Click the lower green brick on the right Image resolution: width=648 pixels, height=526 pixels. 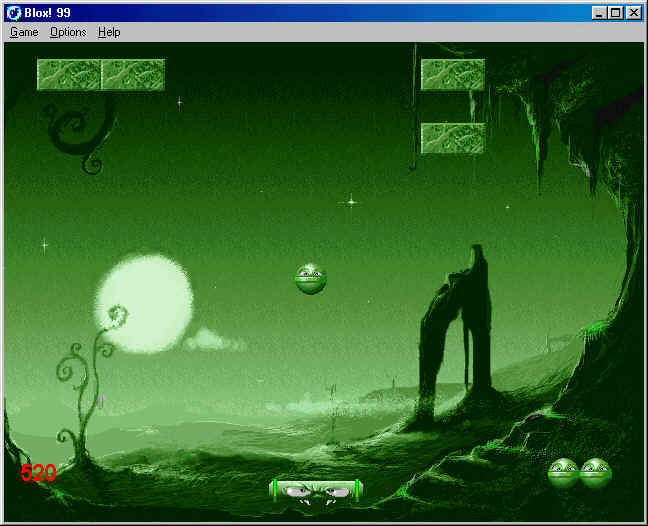coord(453,138)
